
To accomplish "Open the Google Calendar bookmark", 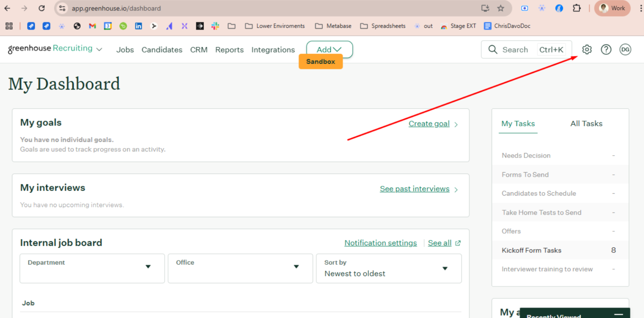I will 108,26.
